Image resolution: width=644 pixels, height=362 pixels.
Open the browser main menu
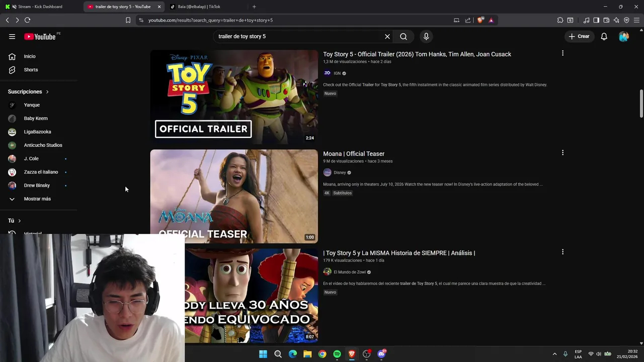click(637, 20)
